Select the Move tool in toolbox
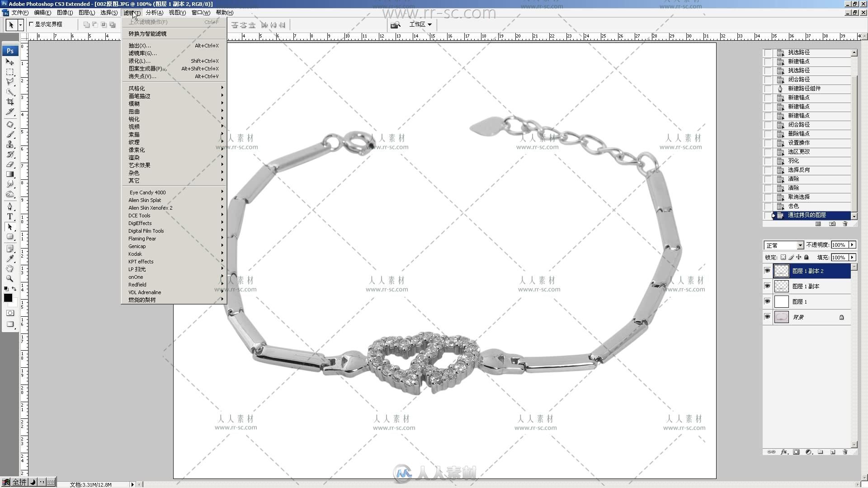 click(10, 61)
